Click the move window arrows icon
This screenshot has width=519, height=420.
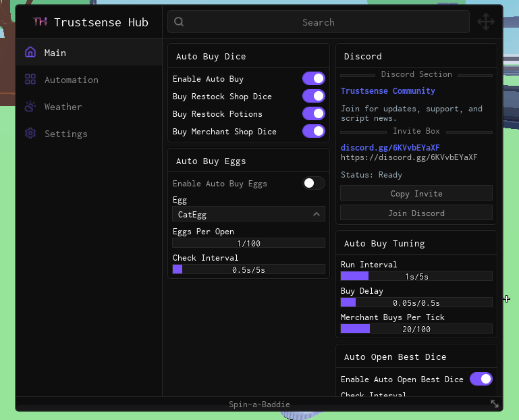click(486, 22)
